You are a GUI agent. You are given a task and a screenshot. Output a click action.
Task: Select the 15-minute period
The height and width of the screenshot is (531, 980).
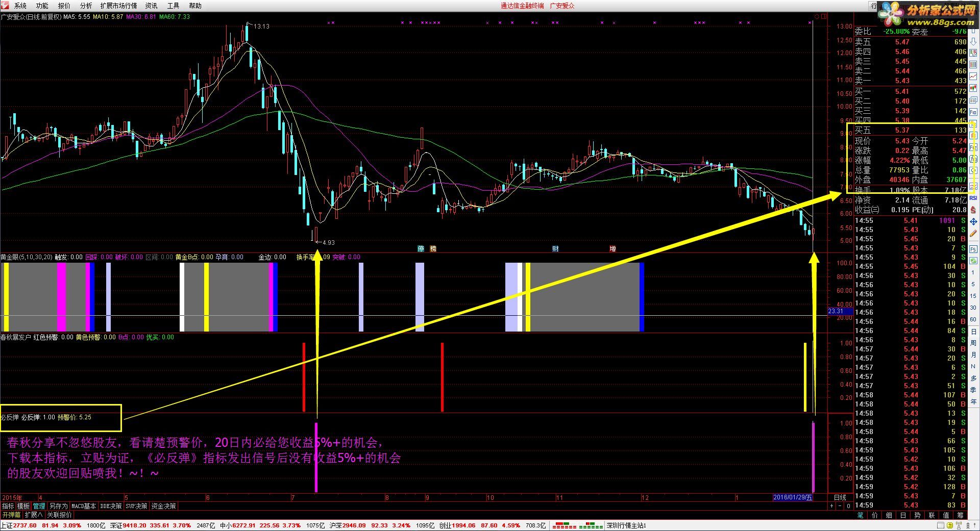[x=973, y=296]
